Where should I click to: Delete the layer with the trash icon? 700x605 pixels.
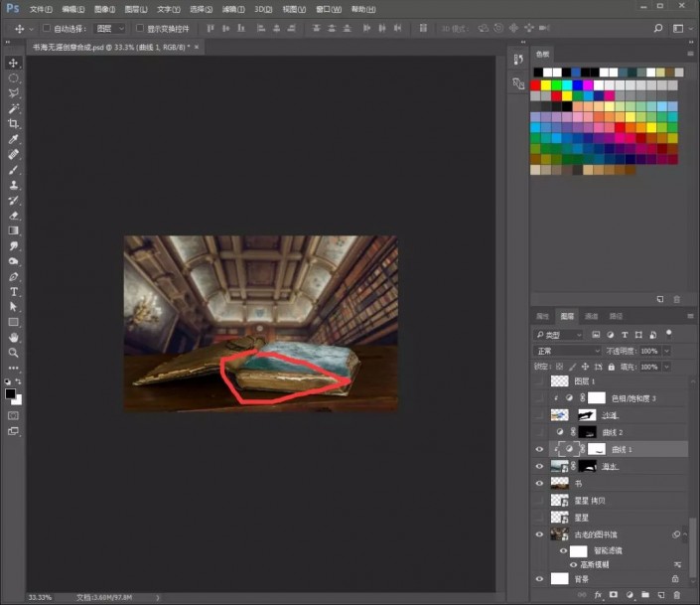pos(677,595)
